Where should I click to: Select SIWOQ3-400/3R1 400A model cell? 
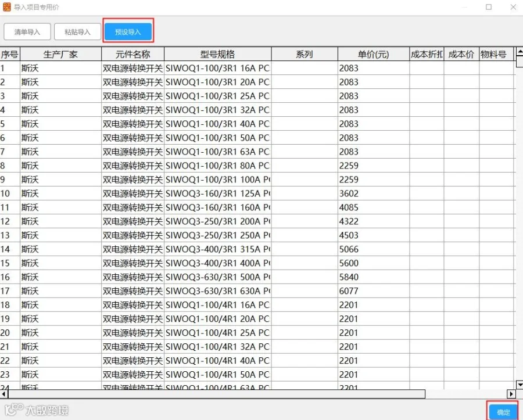tap(217, 263)
